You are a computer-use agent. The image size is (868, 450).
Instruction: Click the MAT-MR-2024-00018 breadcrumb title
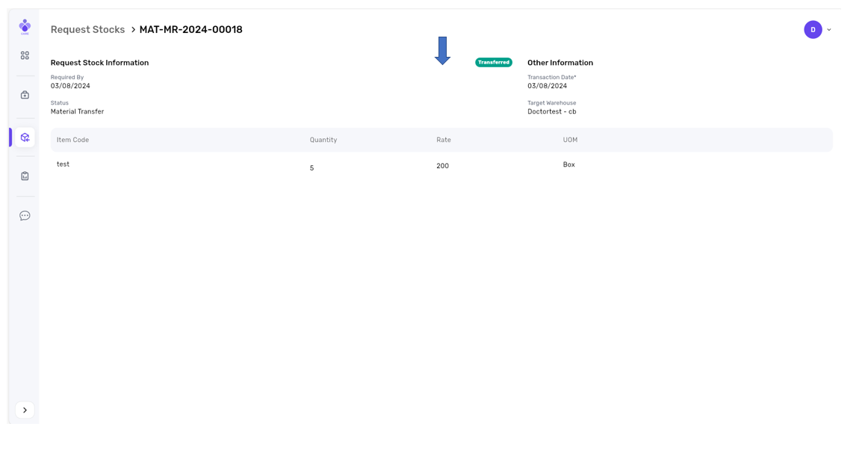pyautogui.click(x=190, y=30)
